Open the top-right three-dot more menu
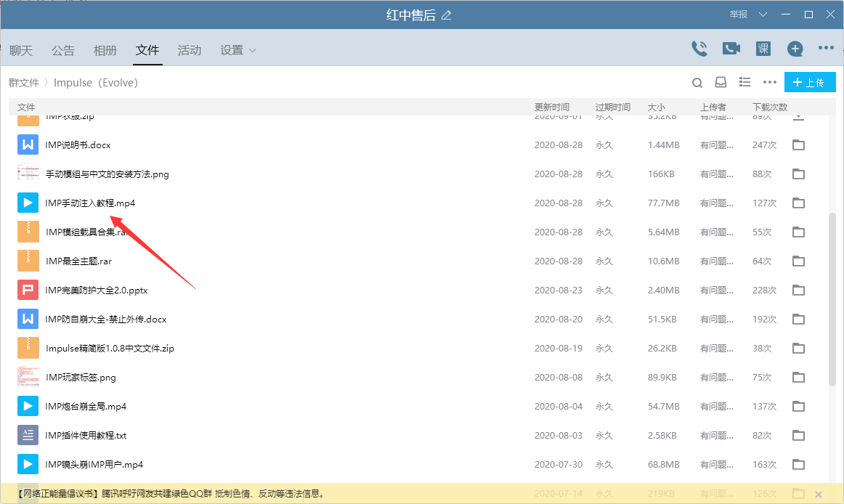The width and height of the screenshot is (844, 504). pyautogui.click(x=826, y=48)
